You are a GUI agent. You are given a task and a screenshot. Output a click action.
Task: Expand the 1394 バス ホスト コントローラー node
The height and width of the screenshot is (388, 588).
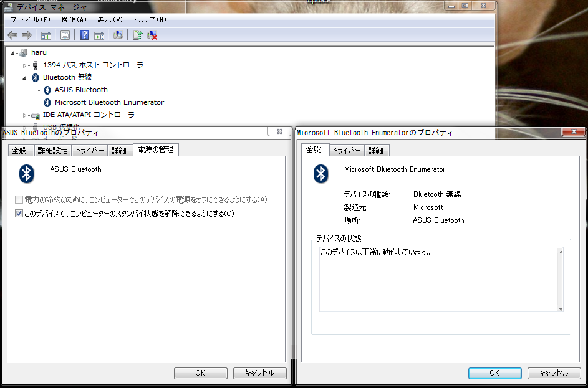(x=24, y=65)
